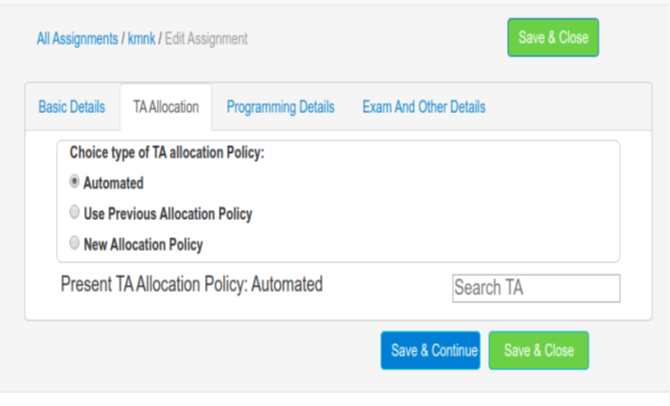The height and width of the screenshot is (406, 670).
Task: Go to the kmnk breadcrumb link
Action: (x=141, y=39)
